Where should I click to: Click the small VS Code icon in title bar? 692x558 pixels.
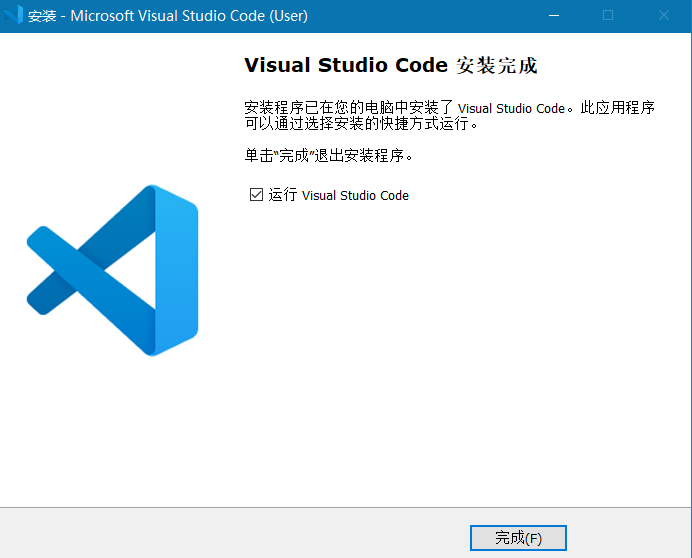point(14,16)
